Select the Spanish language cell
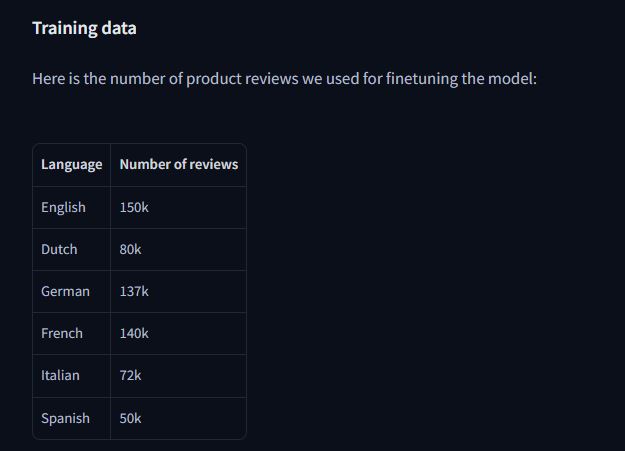 71,418
